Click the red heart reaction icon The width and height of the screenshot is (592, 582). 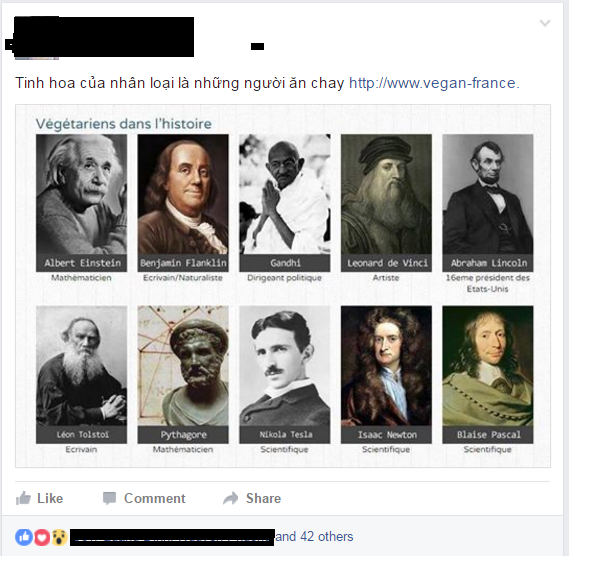(42, 537)
